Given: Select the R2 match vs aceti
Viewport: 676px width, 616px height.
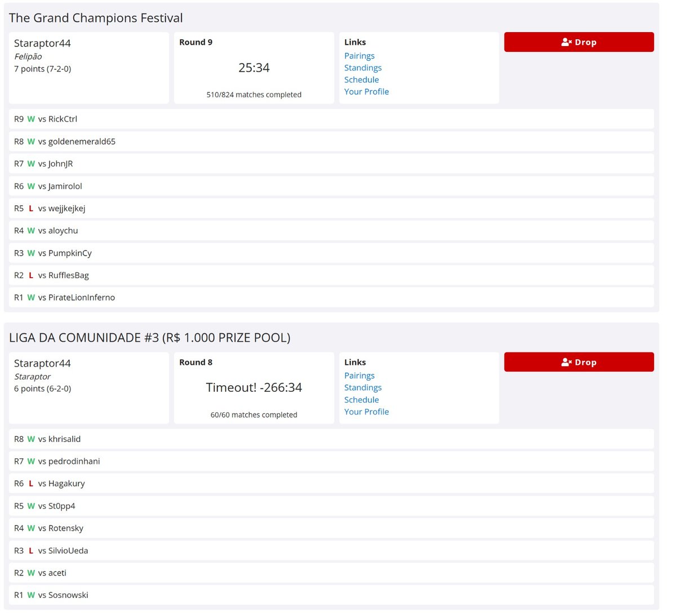Looking at the screenshot, I should (331, 573).
